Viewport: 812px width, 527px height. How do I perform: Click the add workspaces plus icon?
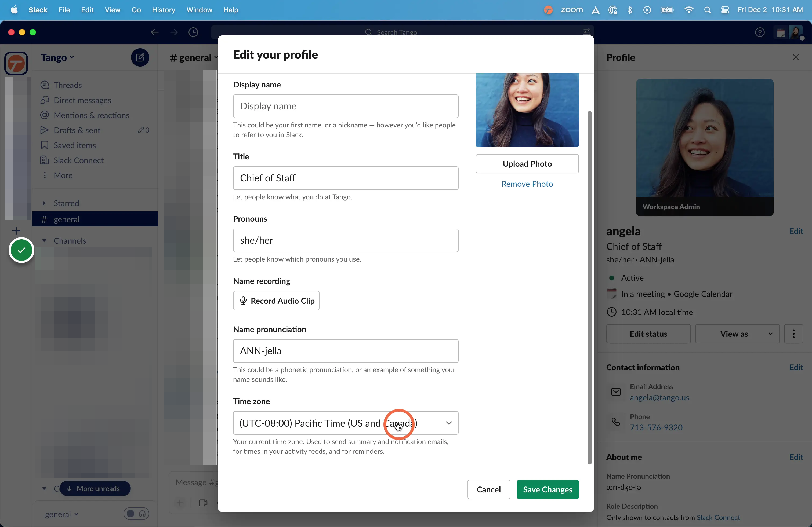click(x=16, y=231)
